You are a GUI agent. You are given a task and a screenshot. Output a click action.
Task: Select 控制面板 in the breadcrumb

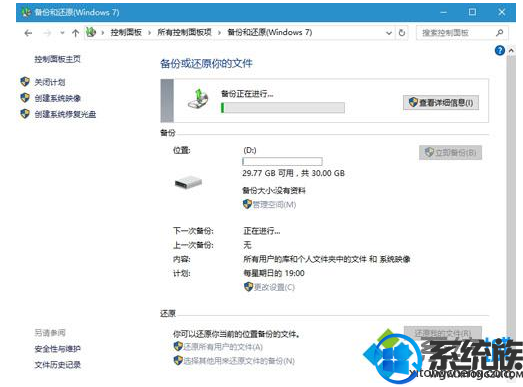tap(126, 32)
